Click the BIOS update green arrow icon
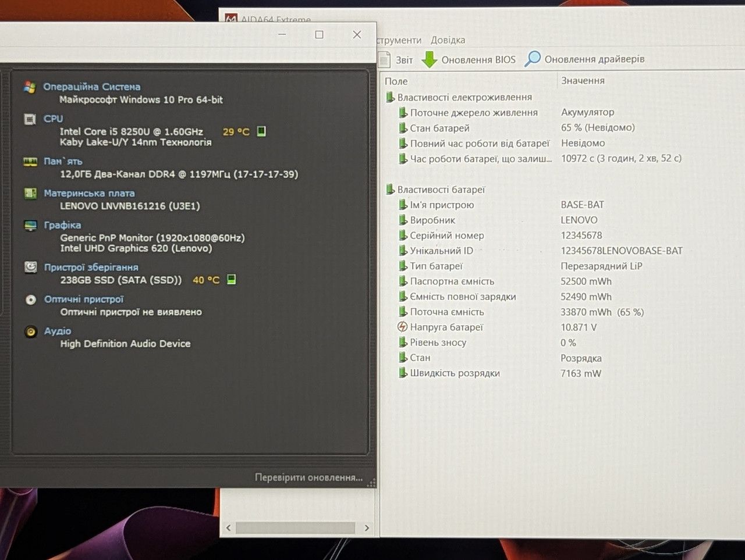The image size is (745, 560). point(429,59)
